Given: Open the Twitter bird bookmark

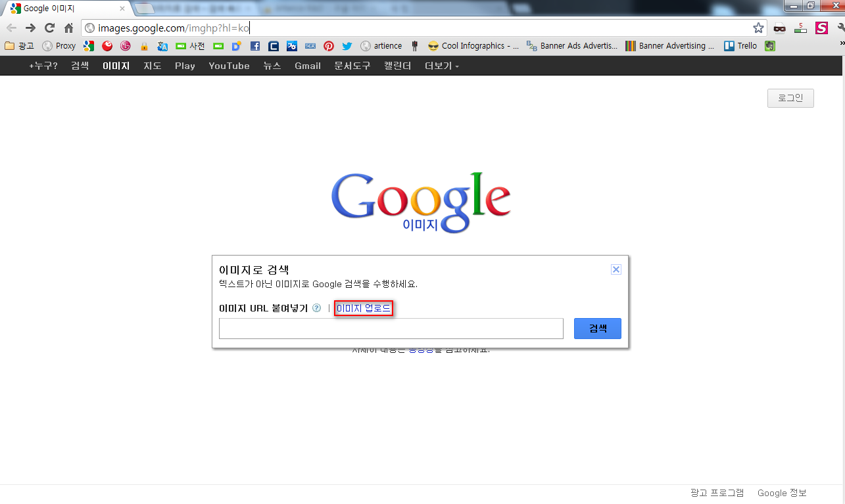Looking at the screenshot, I should (347, 46).
